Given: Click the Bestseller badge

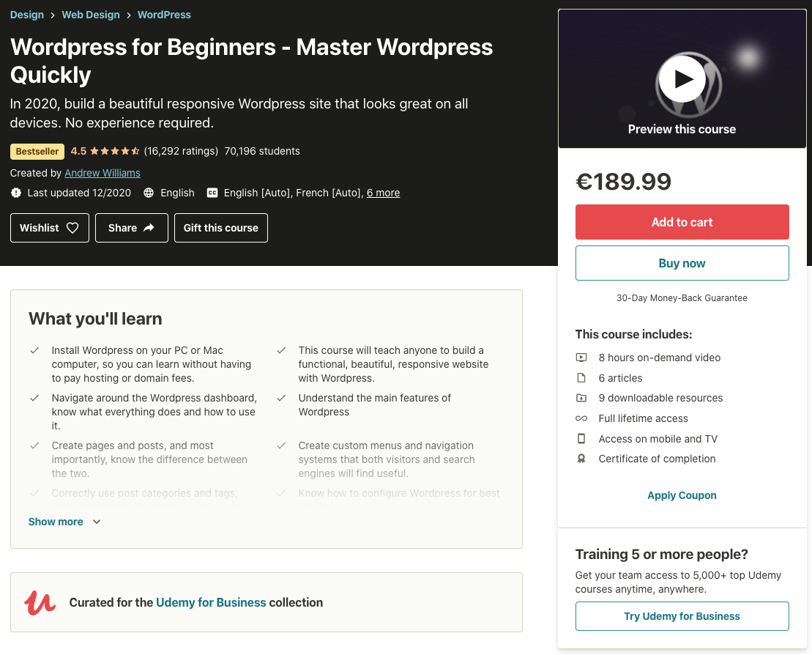Looking at the screenshot, I should 37,152.
